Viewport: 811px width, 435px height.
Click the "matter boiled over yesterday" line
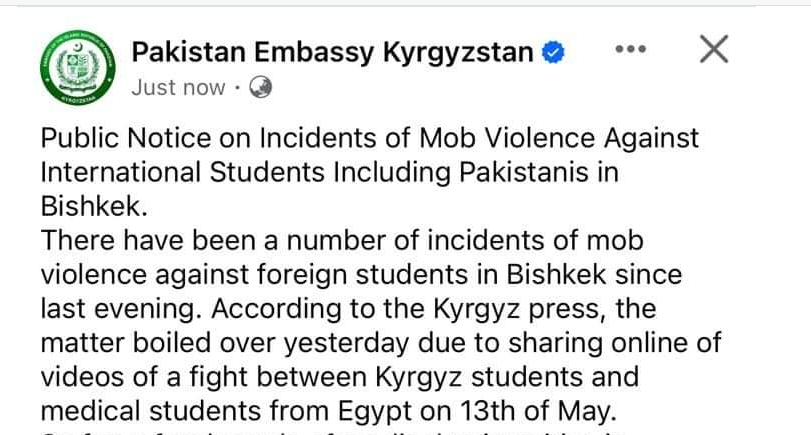point(381,343)
